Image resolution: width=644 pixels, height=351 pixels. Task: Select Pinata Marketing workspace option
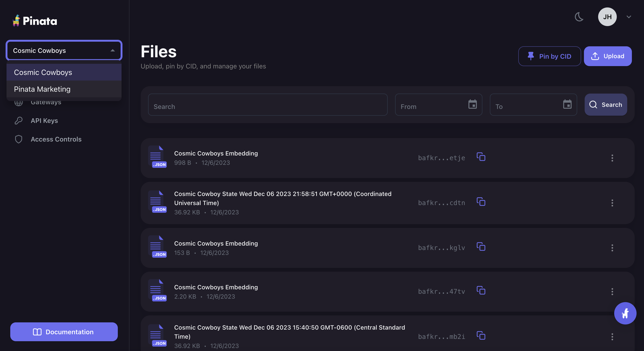pos(64,89)
